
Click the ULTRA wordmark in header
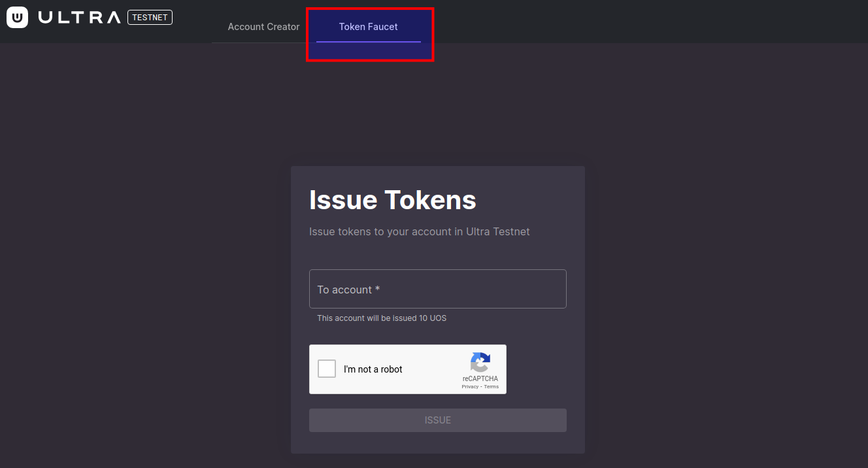[79, 18]
